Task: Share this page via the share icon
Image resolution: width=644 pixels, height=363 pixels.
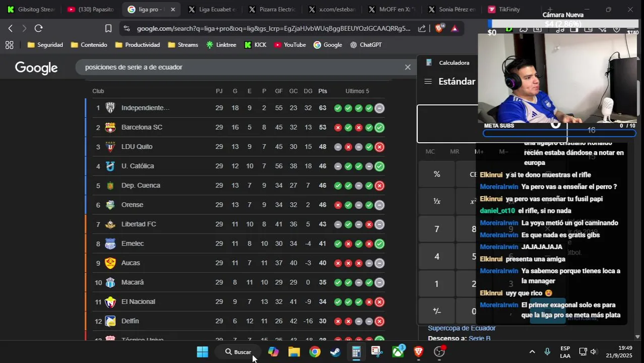Action: tap(422, 29)
